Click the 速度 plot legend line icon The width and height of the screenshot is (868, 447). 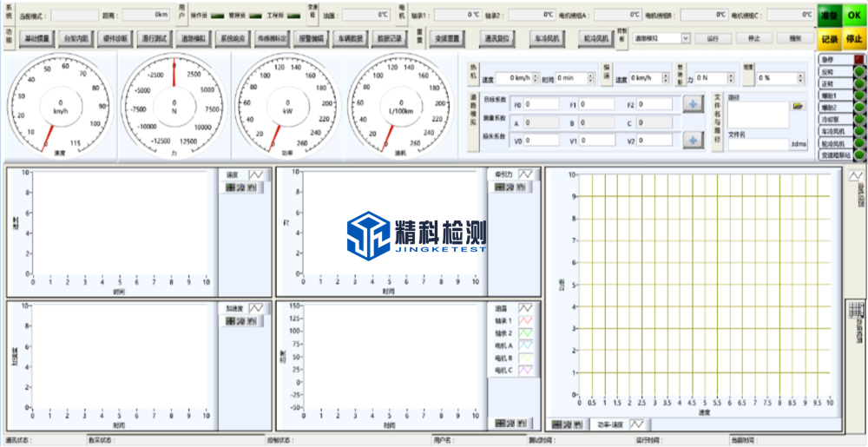[x=256, y=174]
